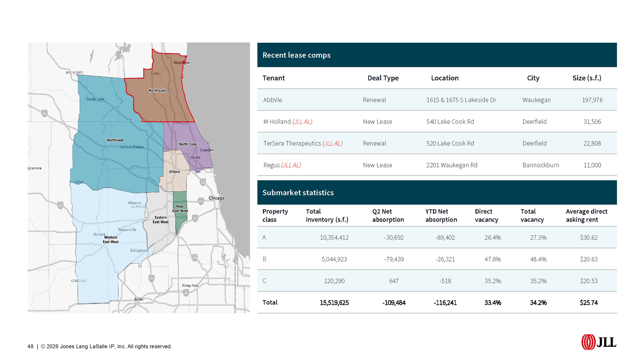This screenshot has height=362, width=644.
Task: Click the JLL logo
Action: (x=599, y=342)
